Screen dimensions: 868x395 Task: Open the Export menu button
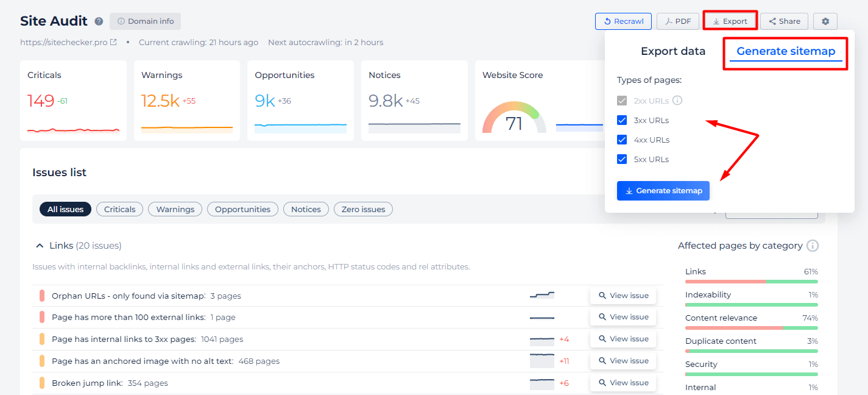tap(730, 21)
